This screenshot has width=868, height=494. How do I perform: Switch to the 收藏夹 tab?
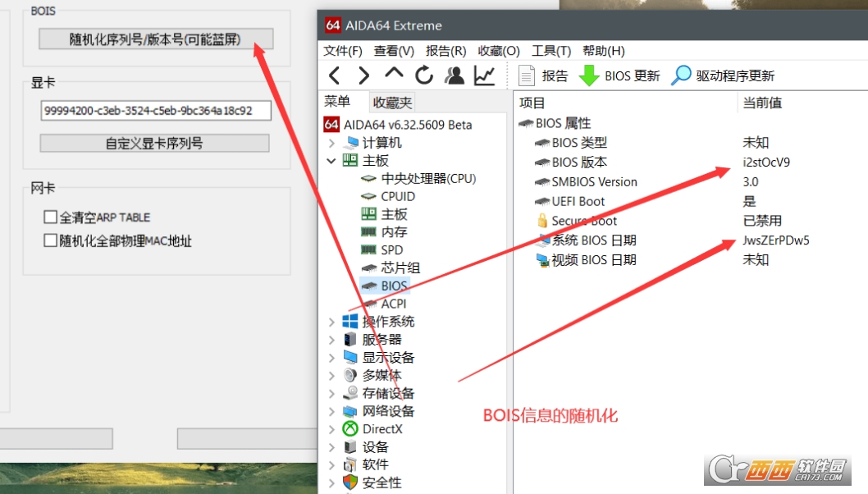pyautogui.click(x=392, y=103)
